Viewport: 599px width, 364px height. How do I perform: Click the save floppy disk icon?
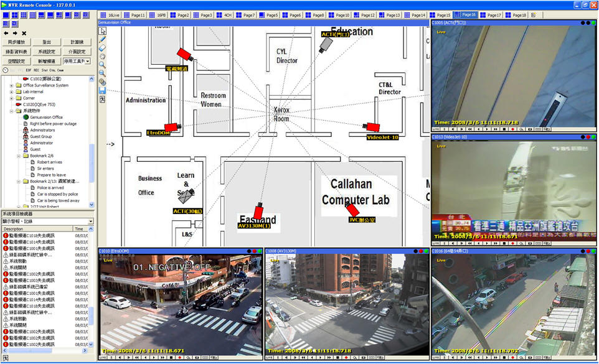coord(102,90)
